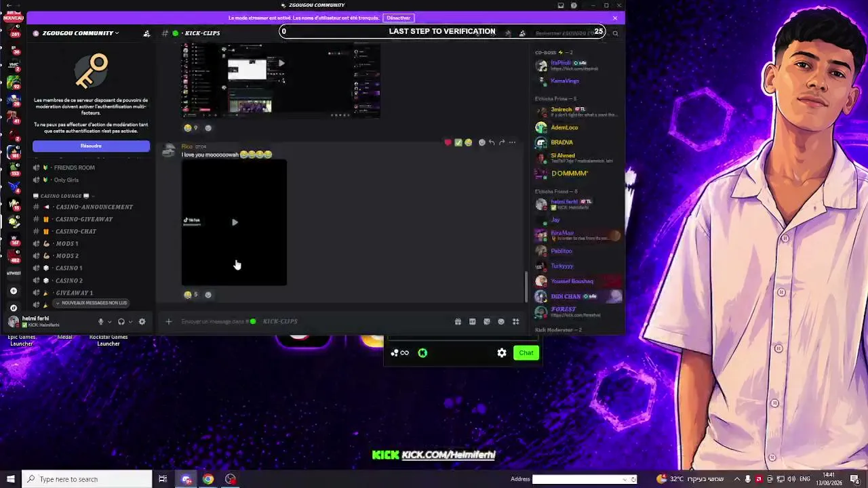Open BRADVA member profile
868x488 pixels.
click(x=576, y=142)
